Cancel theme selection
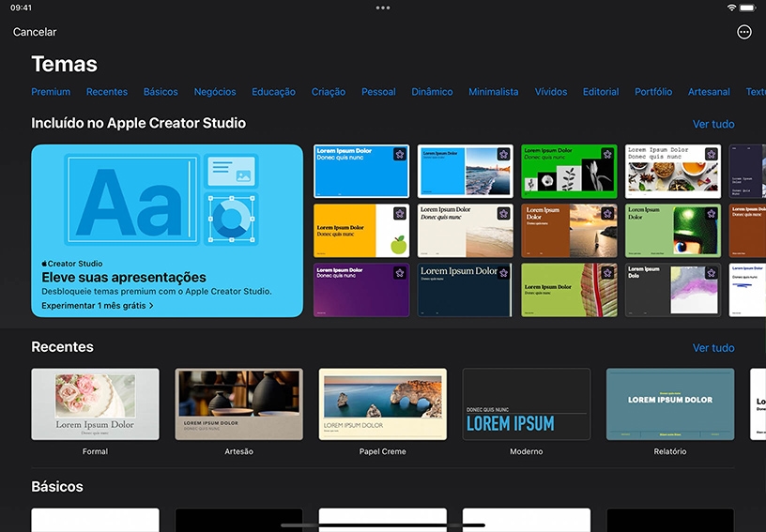This screenshot has height=532, width=766. tap(35, 32)
